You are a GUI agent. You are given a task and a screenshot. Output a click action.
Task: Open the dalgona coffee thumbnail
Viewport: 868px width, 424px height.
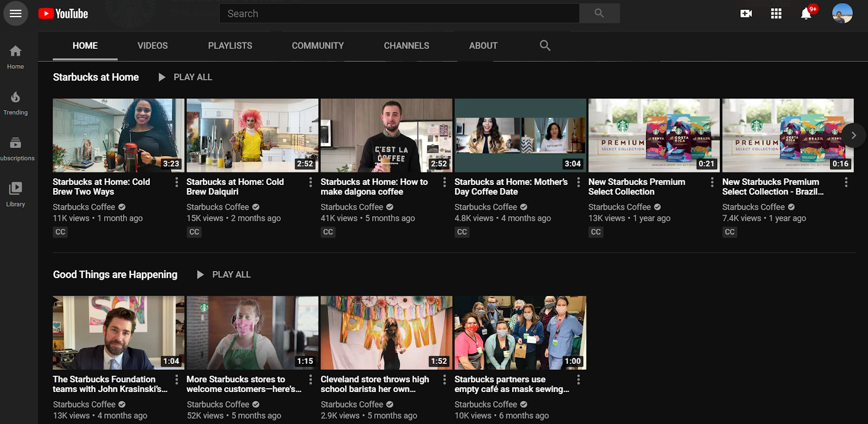click(386, 136)
